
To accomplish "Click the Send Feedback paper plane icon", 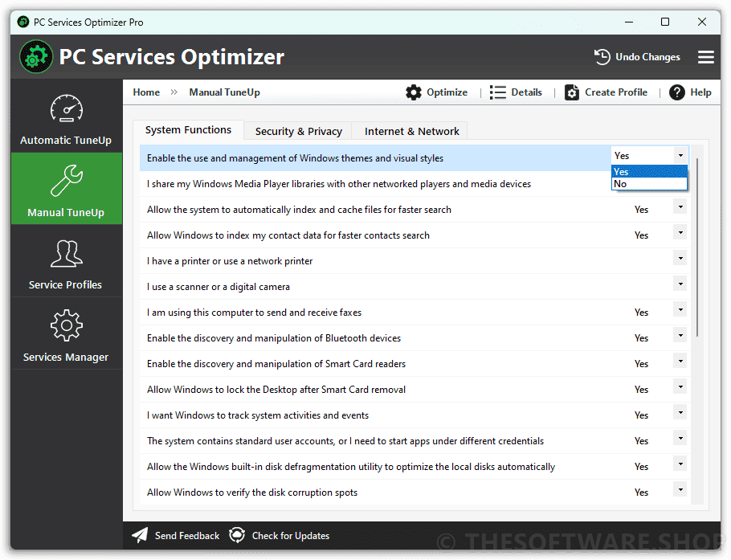I will coord(140,535).
